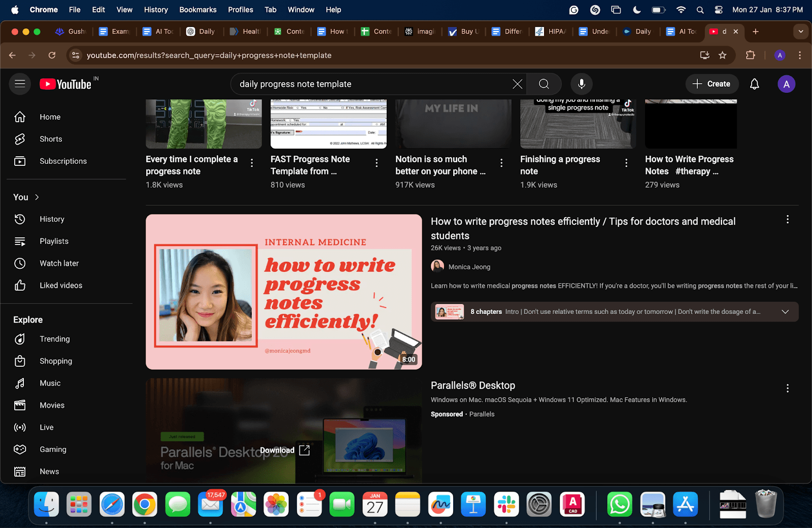The height and width of the screenshot is (528, 812).
Task: Click the voice search microphone icon
Action: [582, 84]
